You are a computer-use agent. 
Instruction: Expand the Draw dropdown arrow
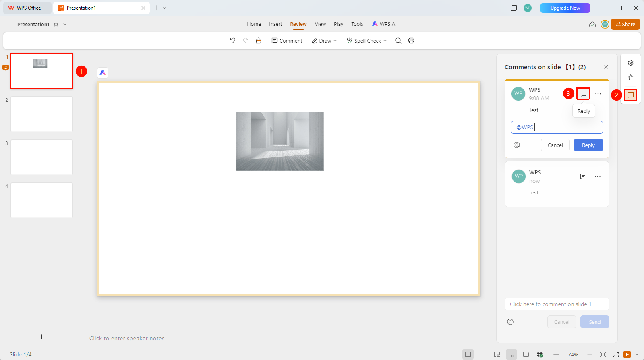coord(335,41)
